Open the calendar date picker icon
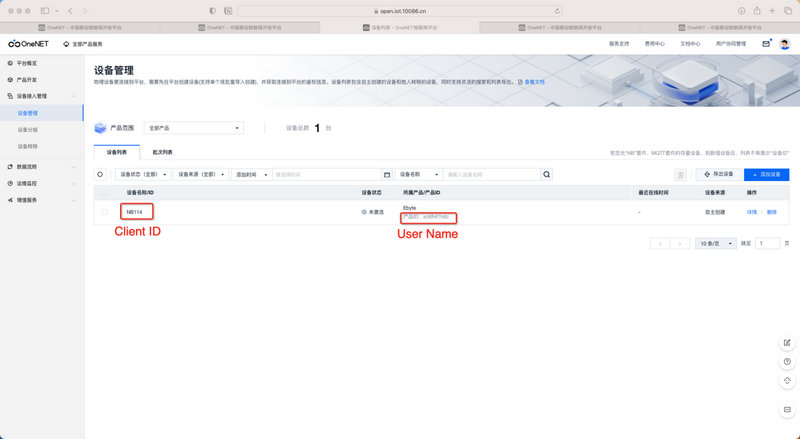 point(387,175)
